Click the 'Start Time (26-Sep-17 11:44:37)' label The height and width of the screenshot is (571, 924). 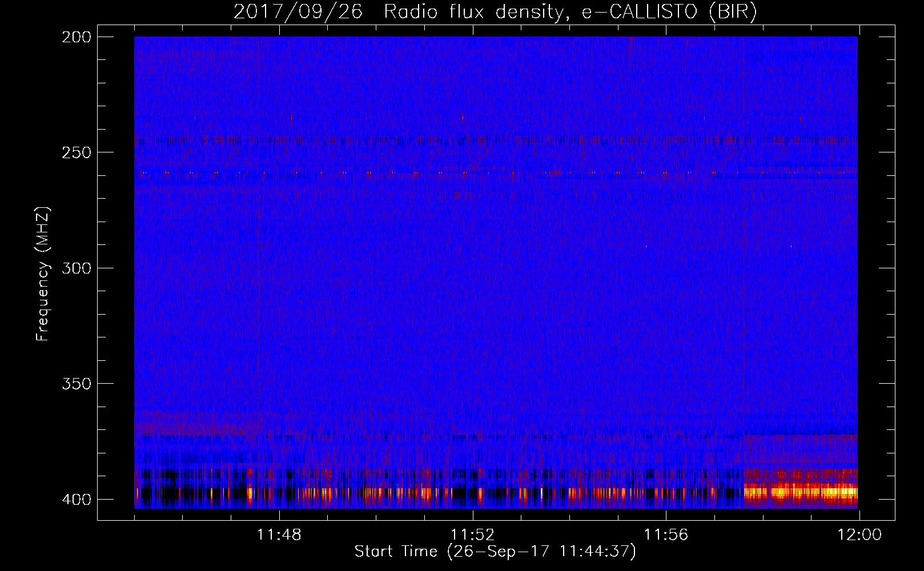495,552
